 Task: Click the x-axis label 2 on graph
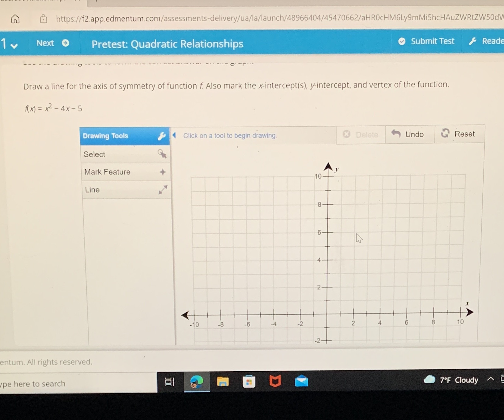(x=353, y=323)
